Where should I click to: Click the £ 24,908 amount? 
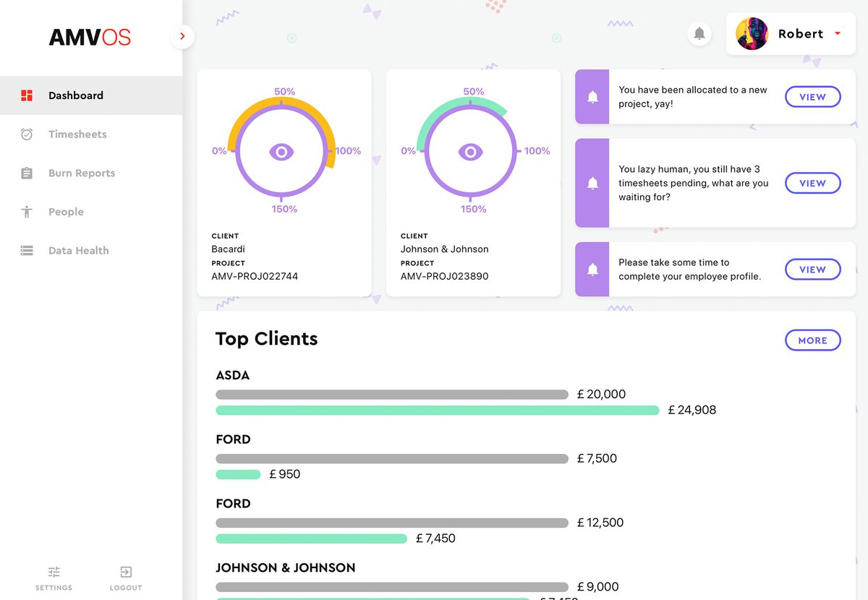692,410
